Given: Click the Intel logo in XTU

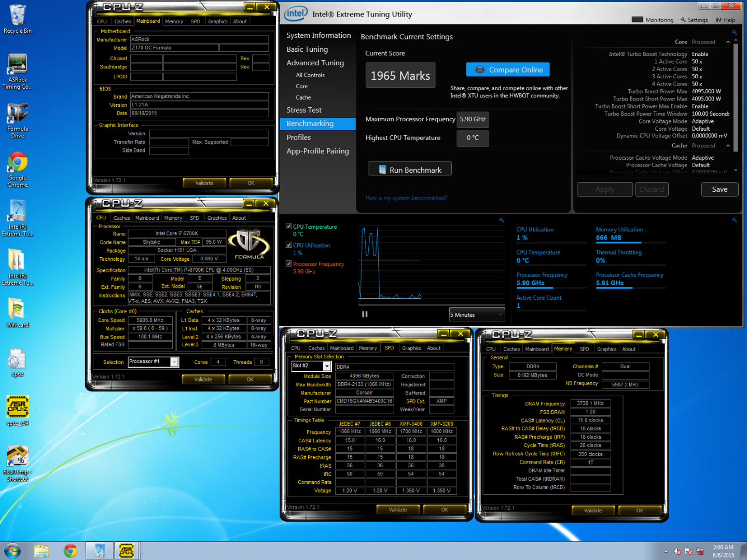Looking at the screenshot, I should pyautogui.click(x=296, y=13).
